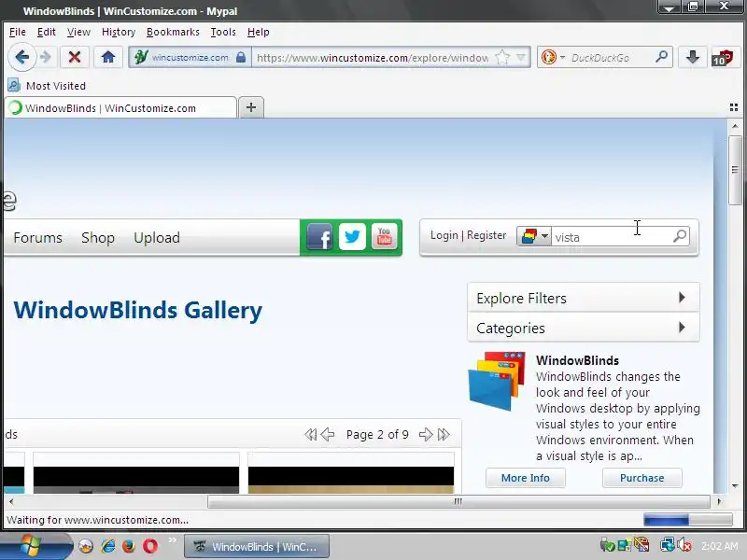Launch Firefox from quick launch
The height and width of the screenshot is (560, 747).
point(129,546)
